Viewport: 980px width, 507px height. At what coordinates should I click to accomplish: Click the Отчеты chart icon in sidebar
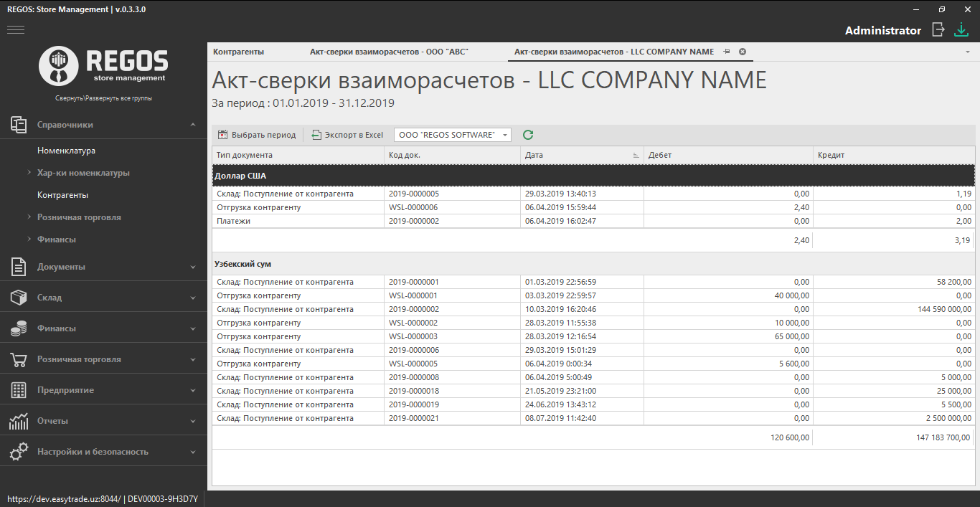coord(19,421)
